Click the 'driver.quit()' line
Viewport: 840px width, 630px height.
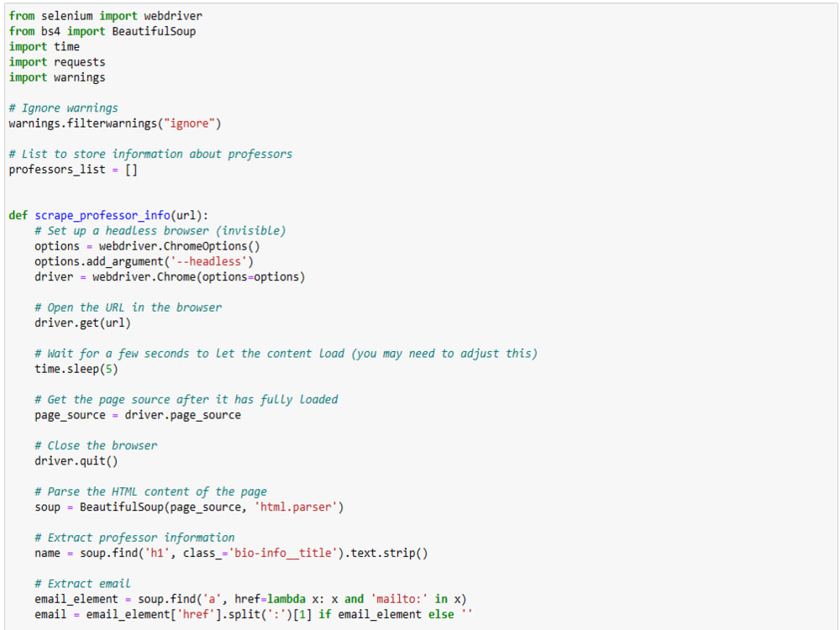coord(76,461)
